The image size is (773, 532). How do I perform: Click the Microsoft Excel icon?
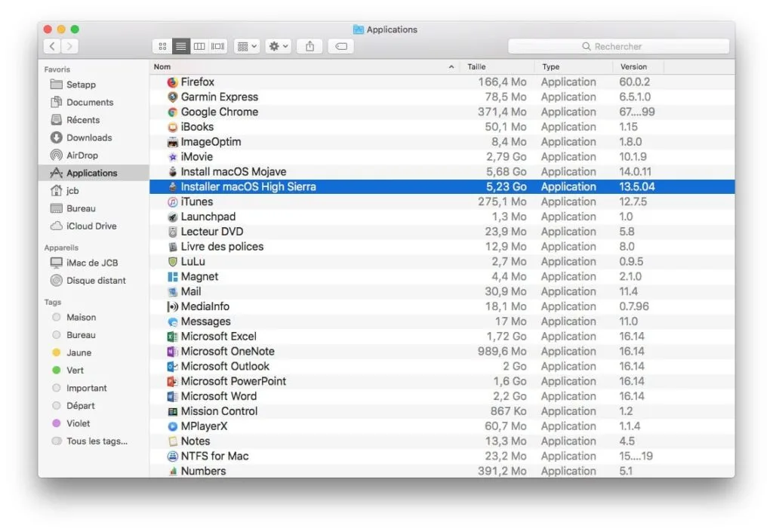coord(172,337)
